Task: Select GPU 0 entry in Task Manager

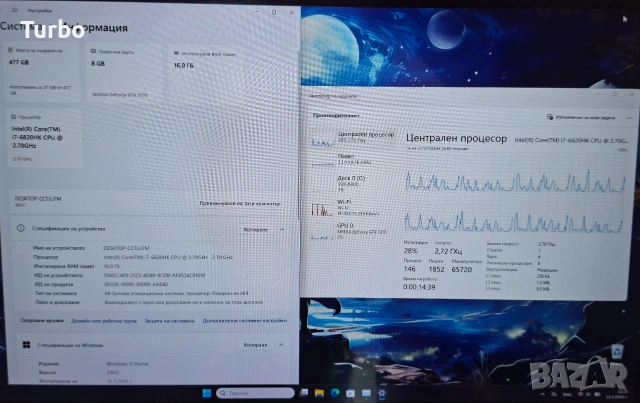Action: coord(353,231)
